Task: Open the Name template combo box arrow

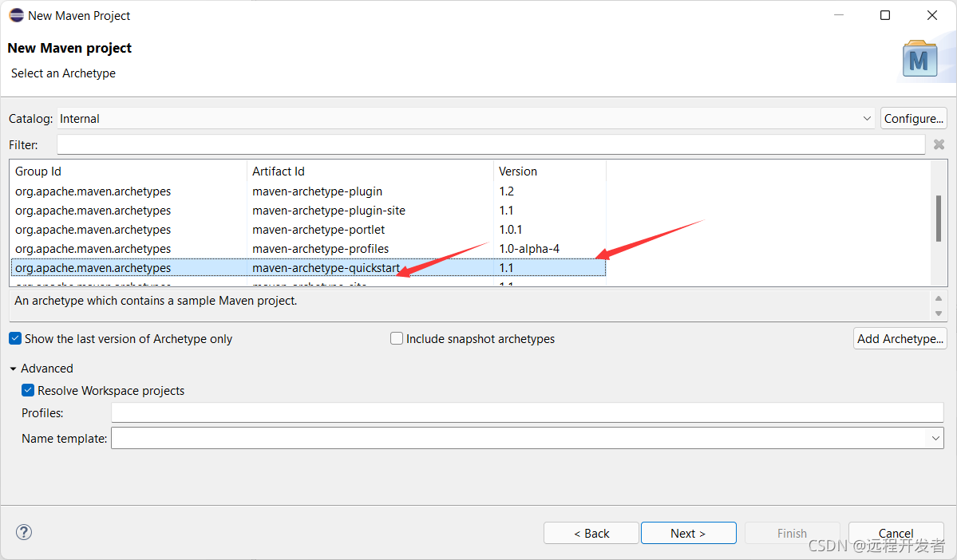Action: (935, 438)
